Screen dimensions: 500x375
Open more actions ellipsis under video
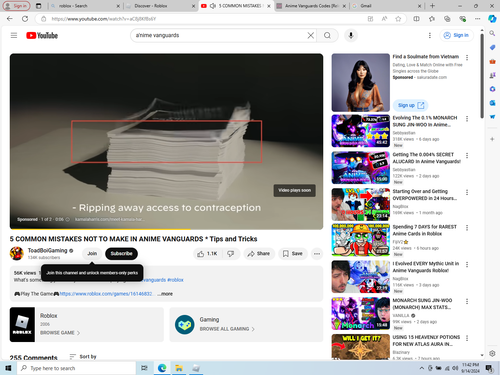[x=317, y=254]
